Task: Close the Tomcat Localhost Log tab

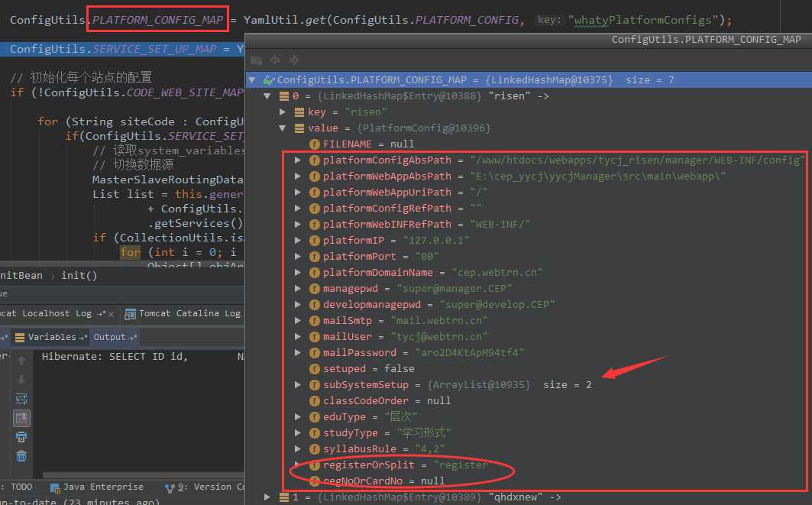Action: coord(111,315)
